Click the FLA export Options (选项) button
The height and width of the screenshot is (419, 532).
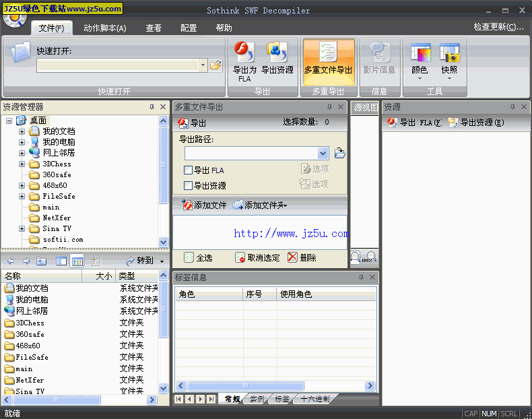pos(315,168)
